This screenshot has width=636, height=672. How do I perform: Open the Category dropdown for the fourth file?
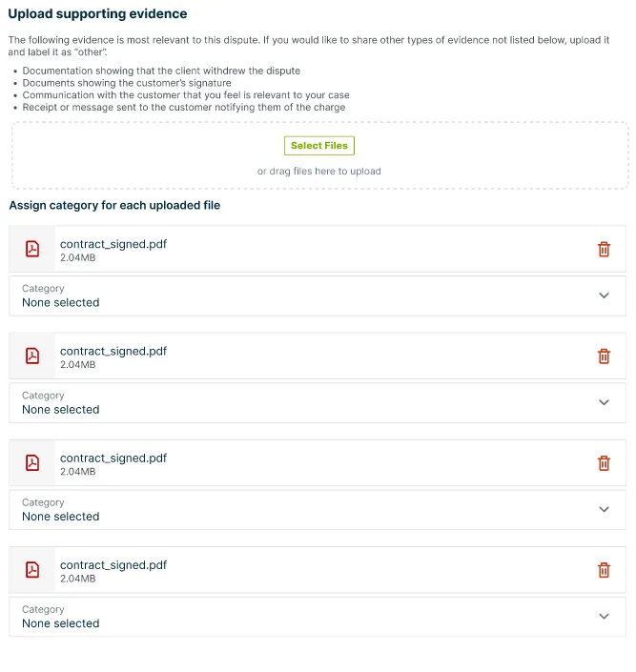[318, 617]
